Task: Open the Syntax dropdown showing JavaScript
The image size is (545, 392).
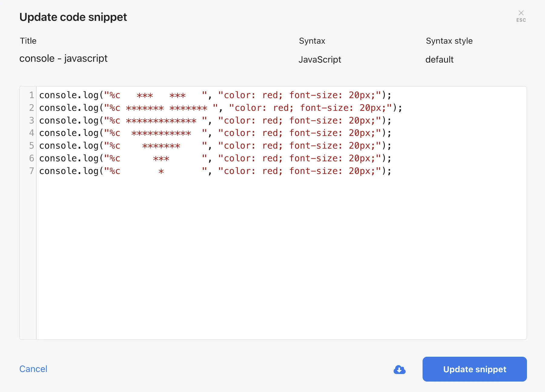Action: click(320, 60)
